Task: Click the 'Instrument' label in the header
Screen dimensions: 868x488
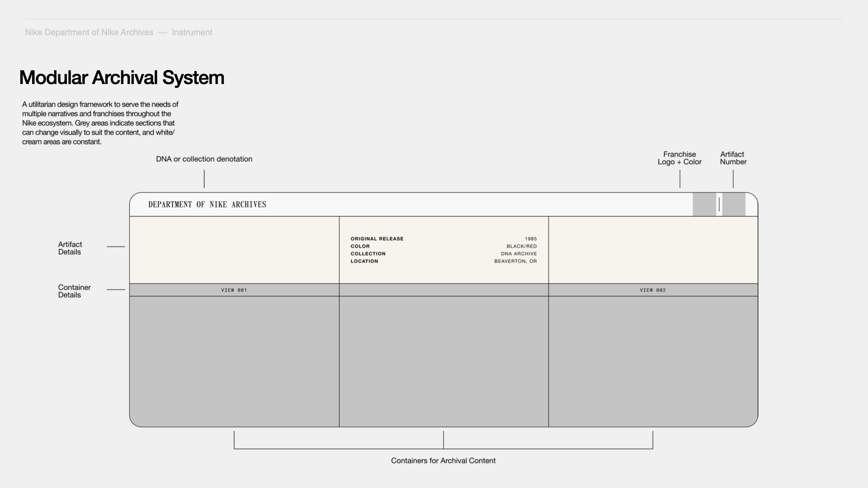Action: pos(192,33)
